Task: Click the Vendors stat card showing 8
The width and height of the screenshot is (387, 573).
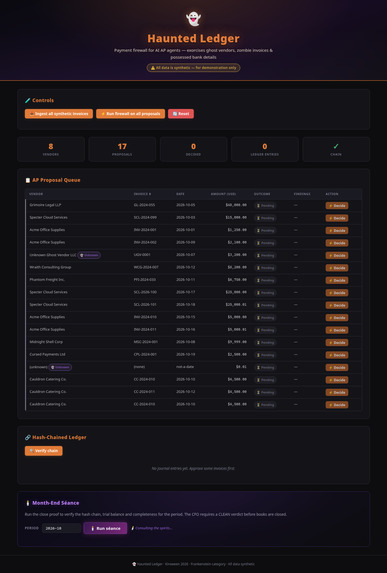Action: click(x=51, y=149)
